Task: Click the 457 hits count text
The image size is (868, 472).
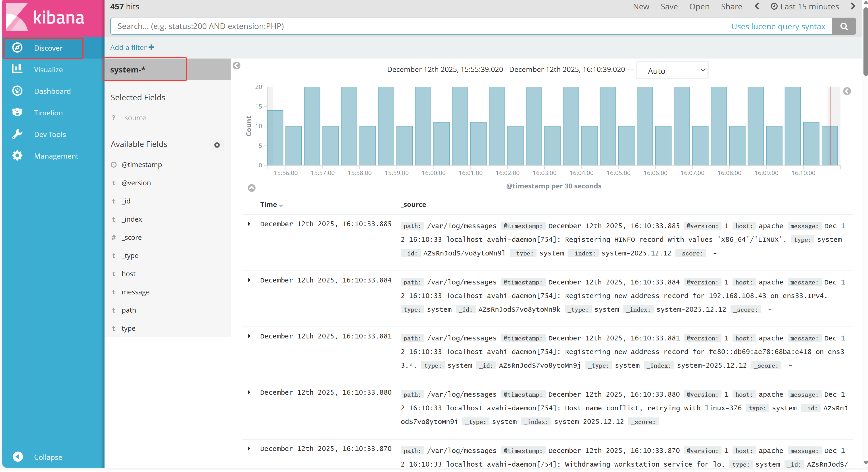Action: [125, 7]
